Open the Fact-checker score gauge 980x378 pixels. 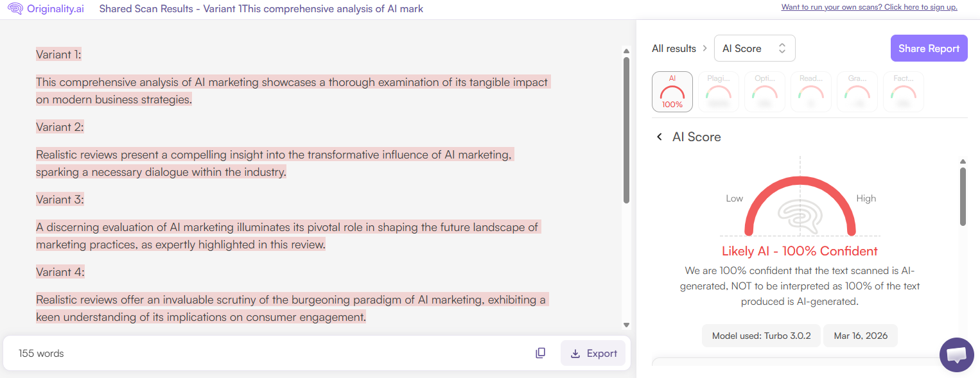(x=903, y=91)
